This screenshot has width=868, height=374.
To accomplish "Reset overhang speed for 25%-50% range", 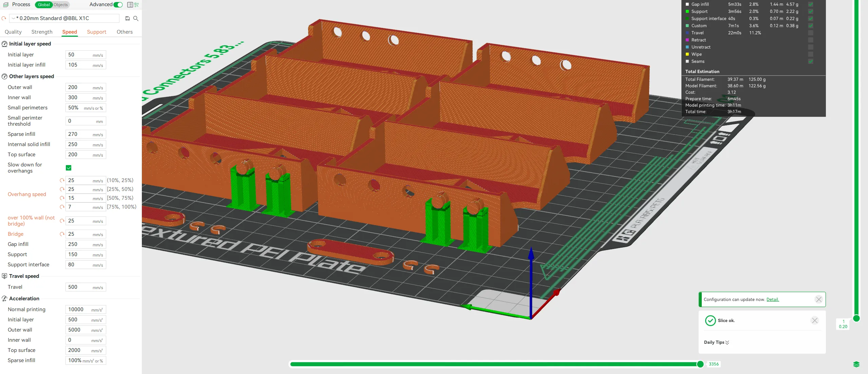I will [x=62, y=189].
